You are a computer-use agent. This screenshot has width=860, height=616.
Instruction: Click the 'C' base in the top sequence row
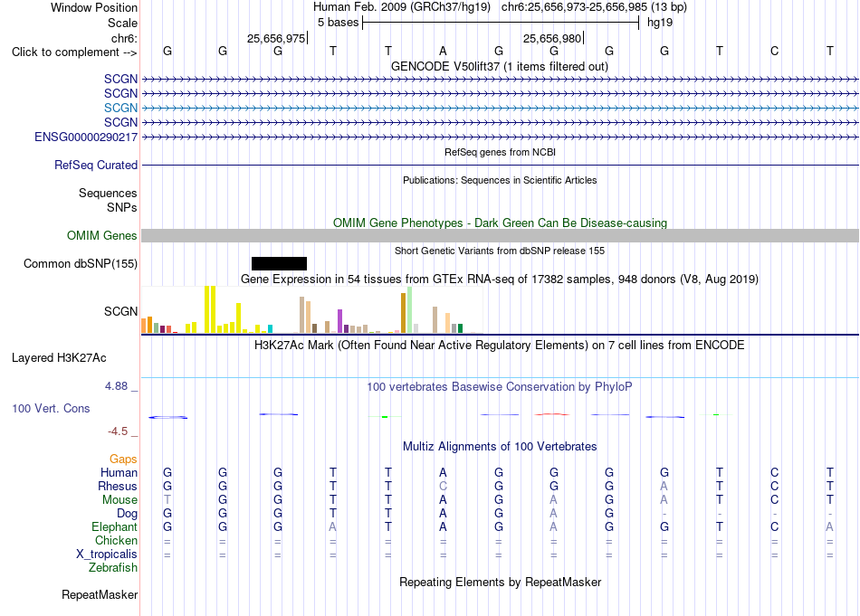pos(774,51)
